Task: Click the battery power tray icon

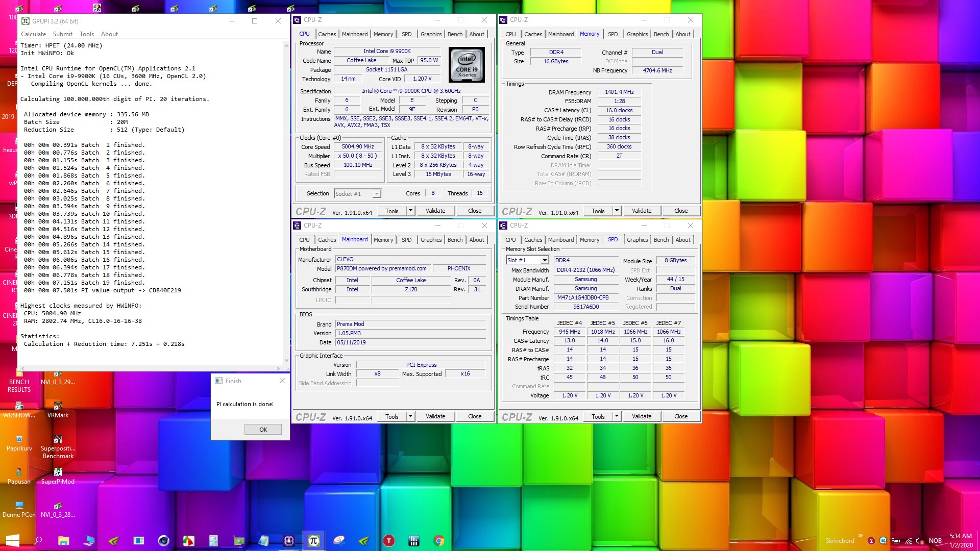Action: click(x=896, y=541)
